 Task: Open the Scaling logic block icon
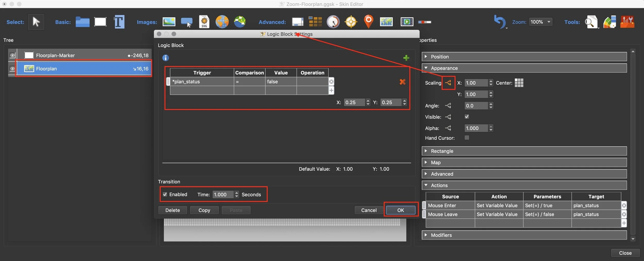click(x=448, y=83)
